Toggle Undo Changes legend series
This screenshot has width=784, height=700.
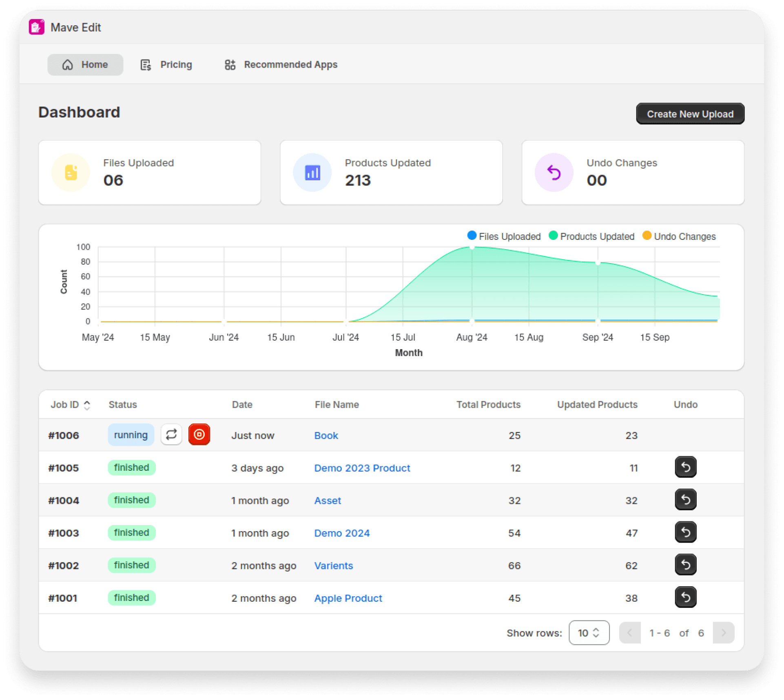click(679, 236)
